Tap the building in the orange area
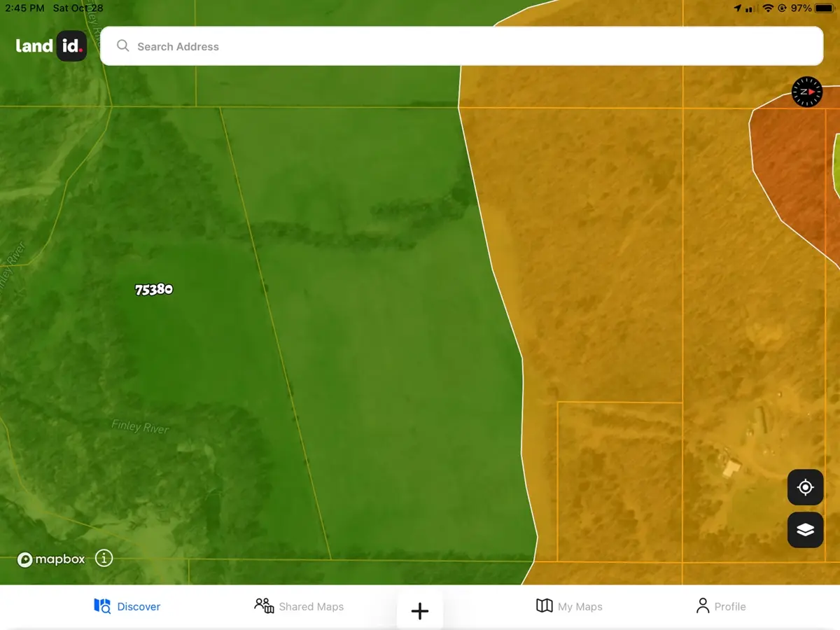840x630 pixels. pyautogui.click(x=732, y=468)
